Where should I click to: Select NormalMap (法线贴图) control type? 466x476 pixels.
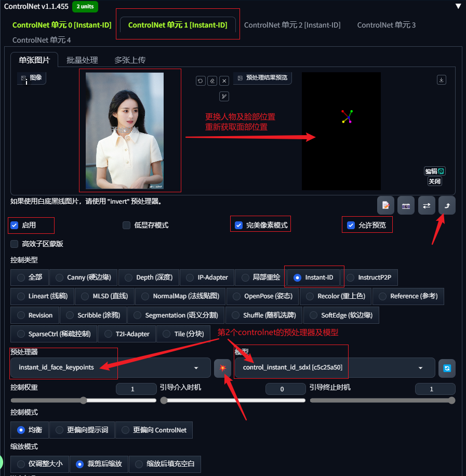[180, 296]
